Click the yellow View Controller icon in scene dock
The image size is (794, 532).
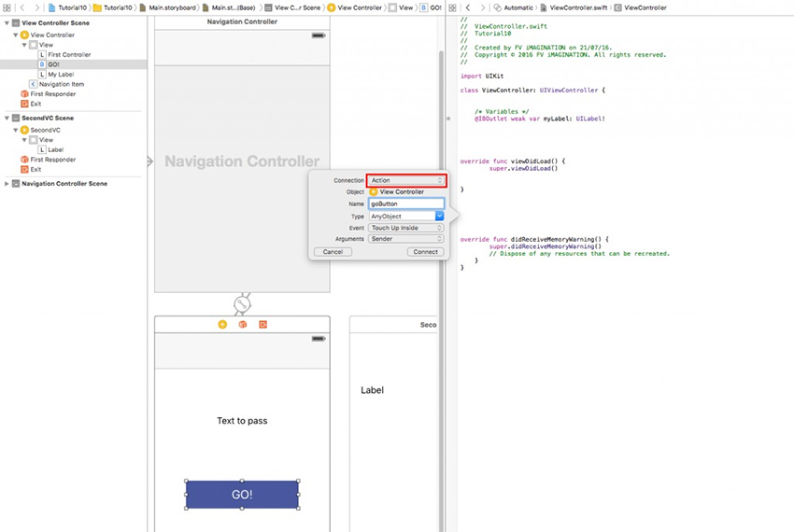pyautogui.click(x=222, y=325)
